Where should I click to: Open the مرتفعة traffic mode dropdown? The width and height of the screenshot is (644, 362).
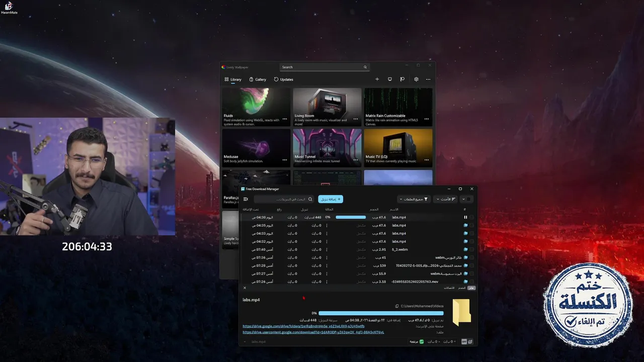(x=417, y=341)
